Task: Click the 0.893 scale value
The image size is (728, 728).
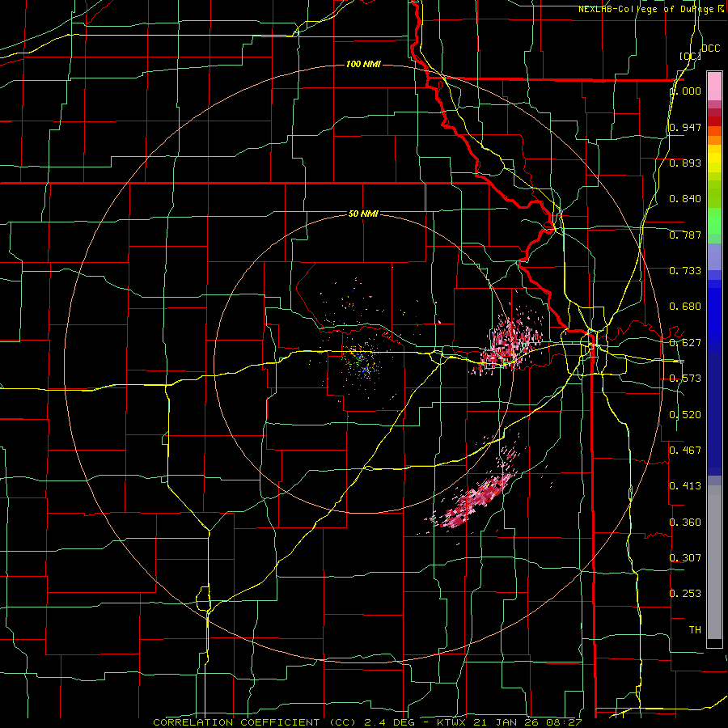Action: (x=685, y=163)
